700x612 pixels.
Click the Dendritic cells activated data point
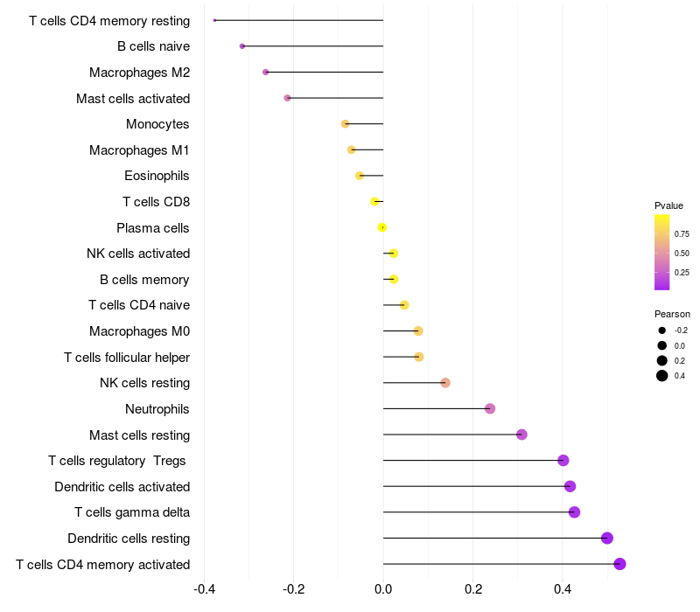click(x=570, y=486)
